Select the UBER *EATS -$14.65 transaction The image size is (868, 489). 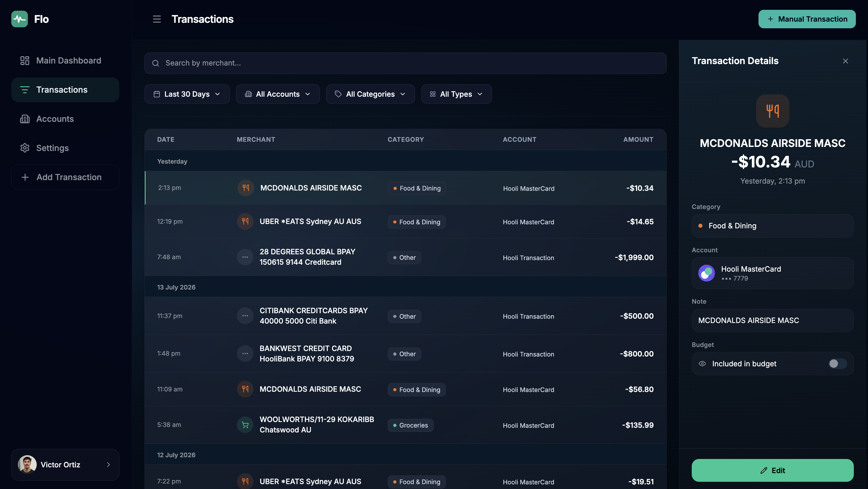coord(405,222)
